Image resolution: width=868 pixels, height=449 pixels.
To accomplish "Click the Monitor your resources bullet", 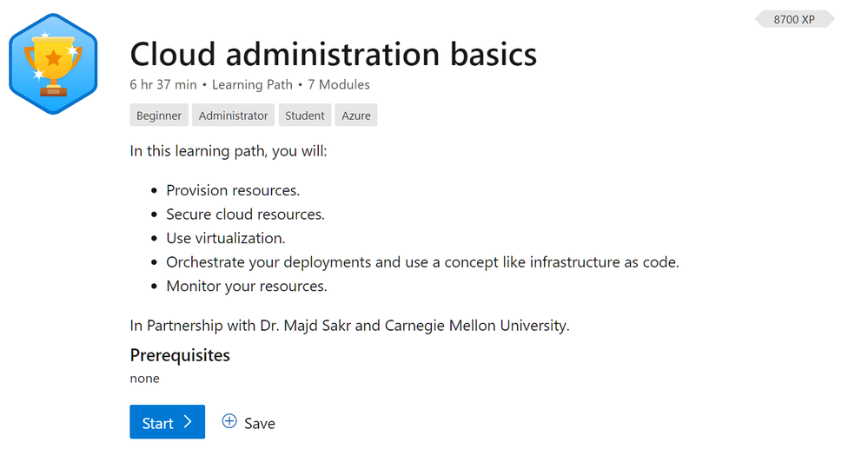I will pos(247,286).
